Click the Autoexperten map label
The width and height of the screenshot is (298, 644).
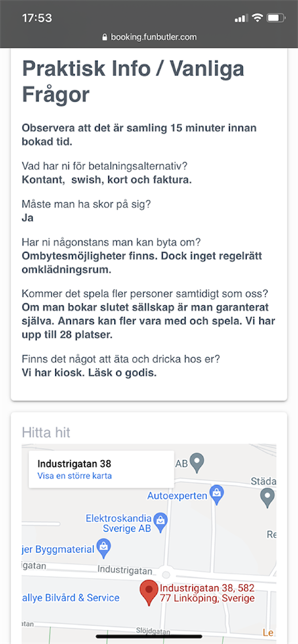[177, 496]
